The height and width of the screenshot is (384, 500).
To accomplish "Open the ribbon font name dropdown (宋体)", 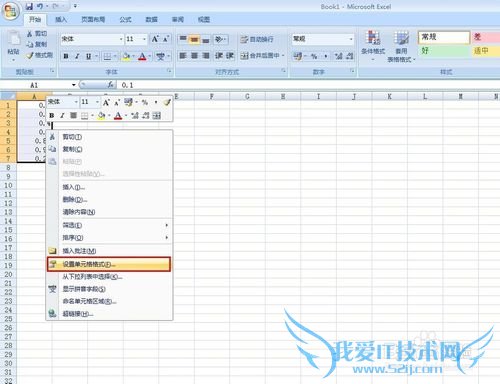I will 121,39.
